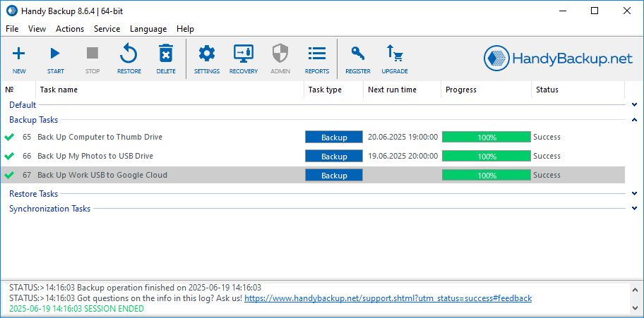Sort by the Task name column header

[169, 90]
